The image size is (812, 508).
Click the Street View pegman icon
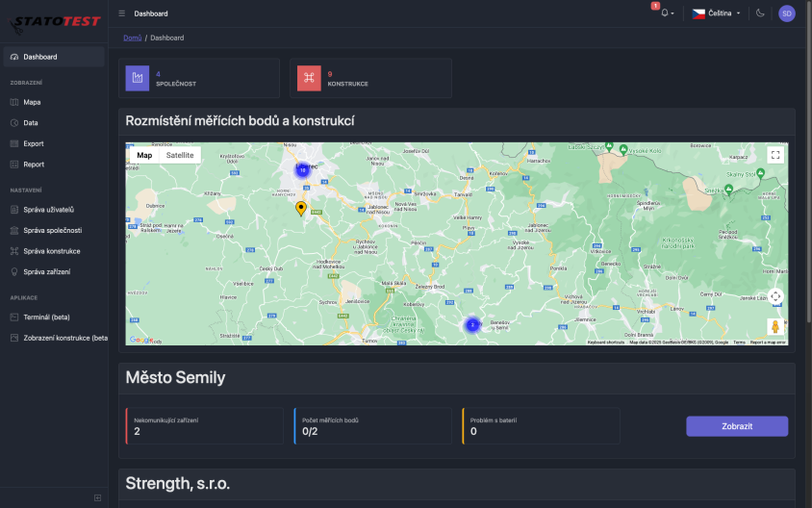pyautogui.click(x=775, y=326)
